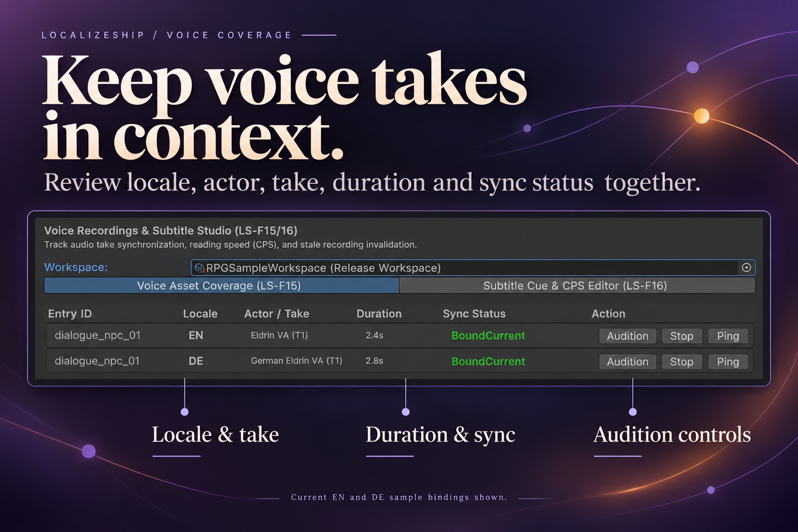
Task: Audition the EN Eldrin VA take
Action: click(x=628, y=336)
